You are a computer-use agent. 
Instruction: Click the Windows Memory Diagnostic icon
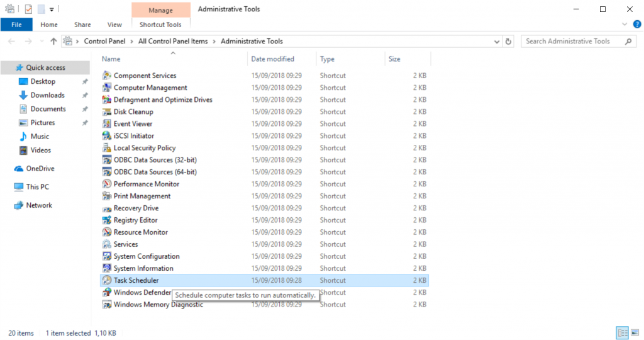107,304
